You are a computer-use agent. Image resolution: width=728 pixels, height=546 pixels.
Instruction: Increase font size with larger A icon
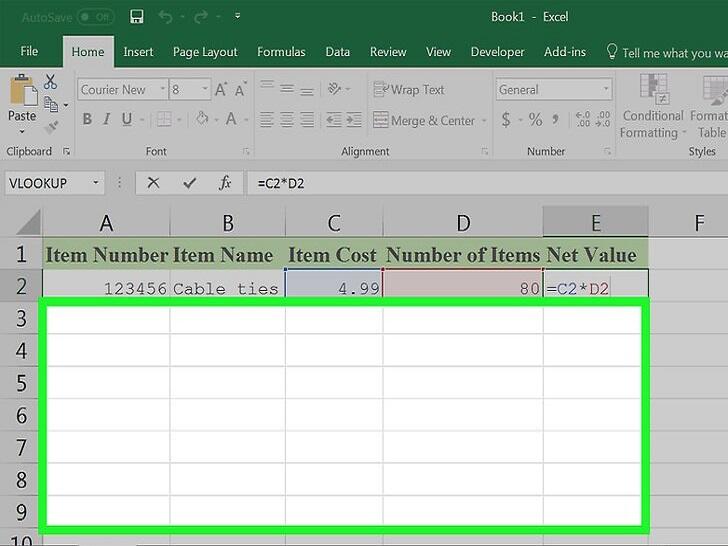coord(221,89)
